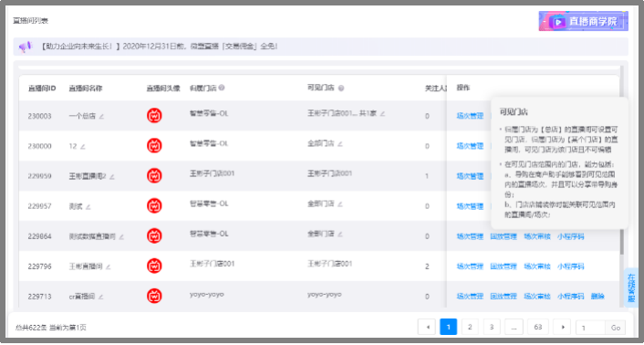The image size is (644, 345).
Task: Open 场次管理 for room 229713
Action: coord(470,296)
